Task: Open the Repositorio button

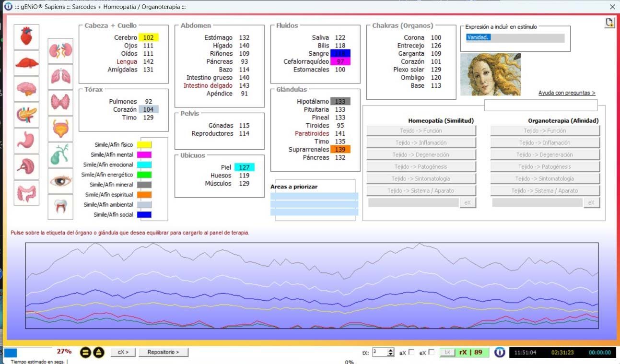Action: [x=164, y=352]
